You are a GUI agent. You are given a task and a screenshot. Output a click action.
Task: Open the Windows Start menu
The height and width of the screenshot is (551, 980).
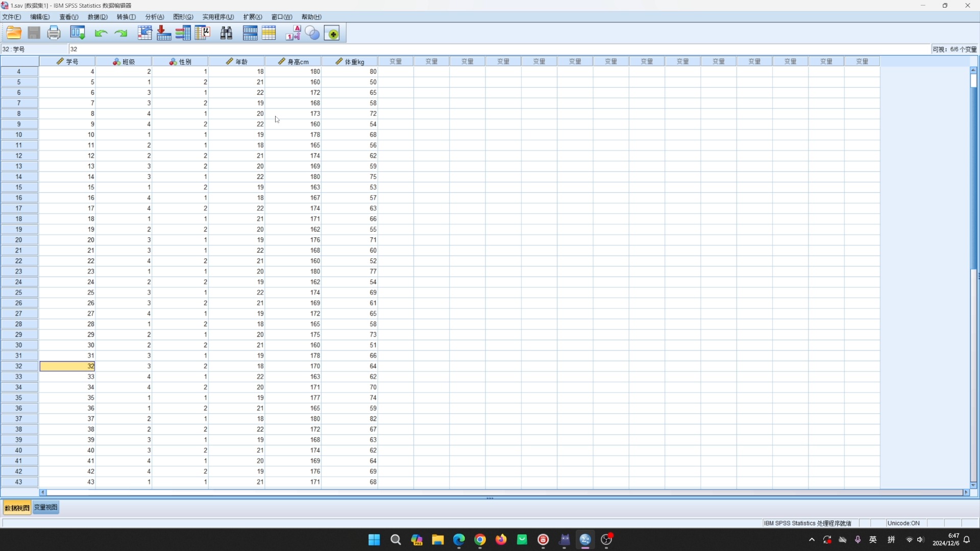coord(374,540)
